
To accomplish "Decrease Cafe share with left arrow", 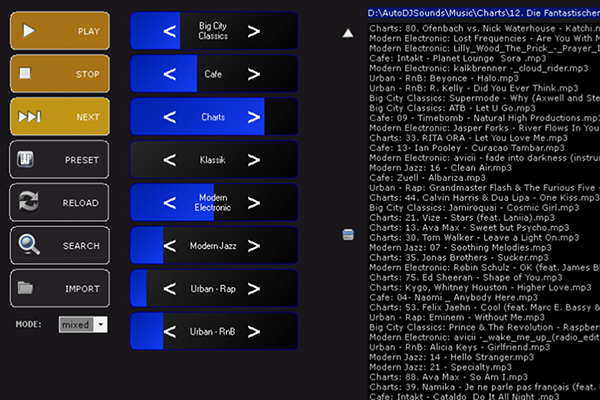I will pyautogui.click(x=170, y=74).
